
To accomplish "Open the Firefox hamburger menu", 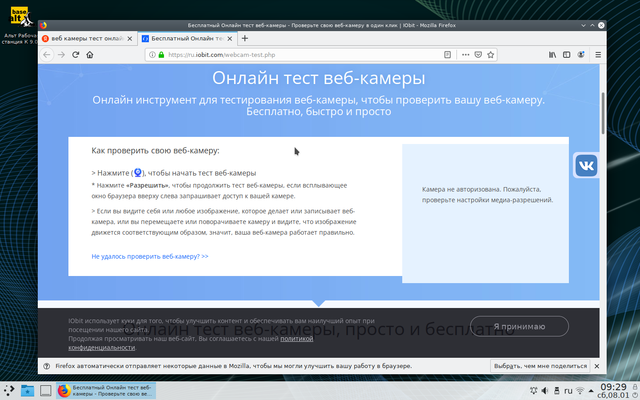I will pyautogui.click(x=598, y=55).
